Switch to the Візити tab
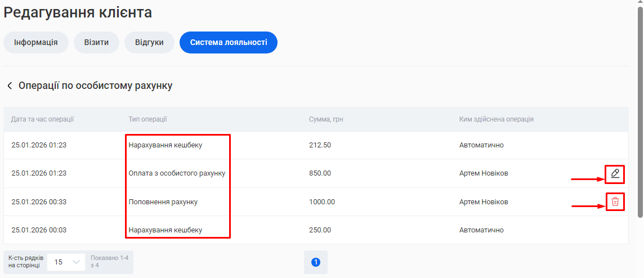 point(96,42)
